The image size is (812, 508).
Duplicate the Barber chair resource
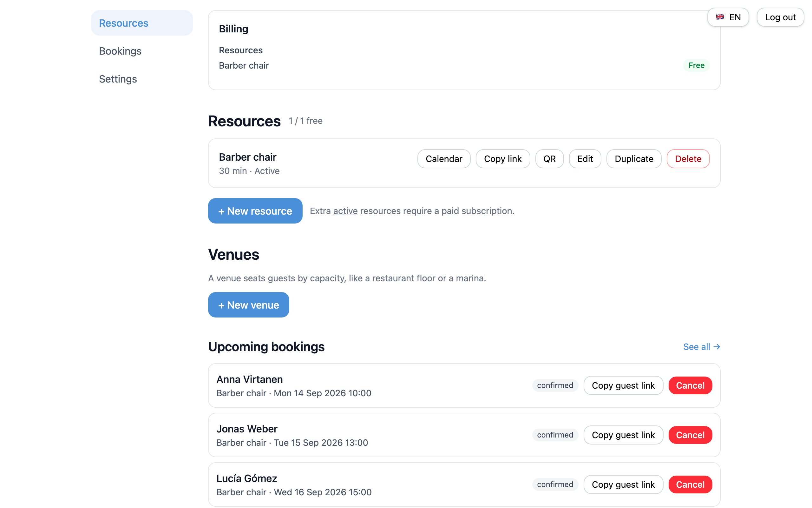tap(634, 158)
